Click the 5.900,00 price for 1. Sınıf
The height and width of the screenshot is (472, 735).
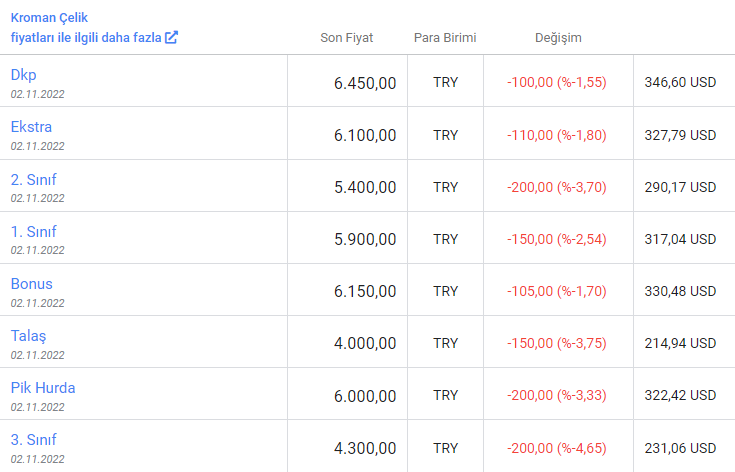365,240
